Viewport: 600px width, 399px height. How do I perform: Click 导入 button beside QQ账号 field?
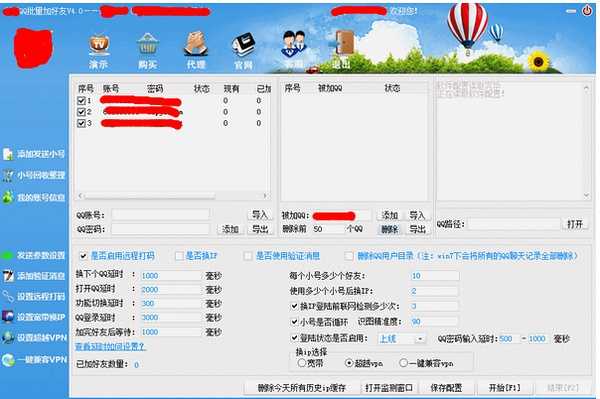pyautogui.click(x=260, y=215)
